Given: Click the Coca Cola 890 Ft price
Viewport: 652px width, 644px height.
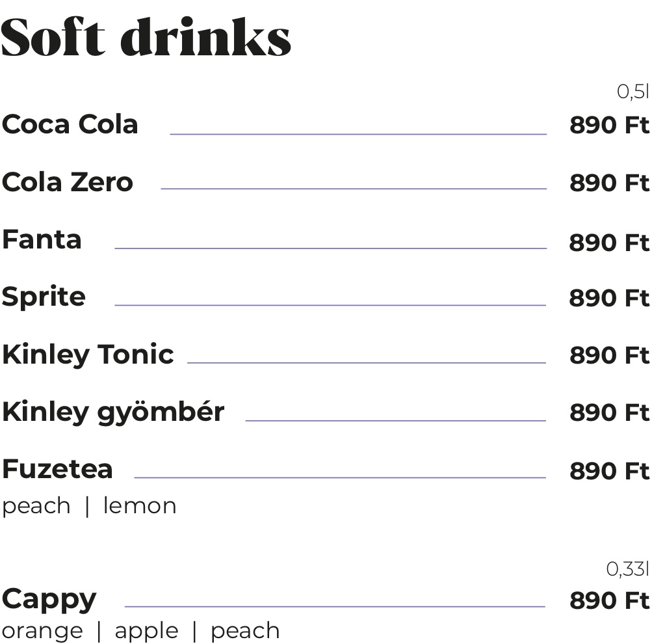Looking at the screenshot, I should tap(609, 125).
